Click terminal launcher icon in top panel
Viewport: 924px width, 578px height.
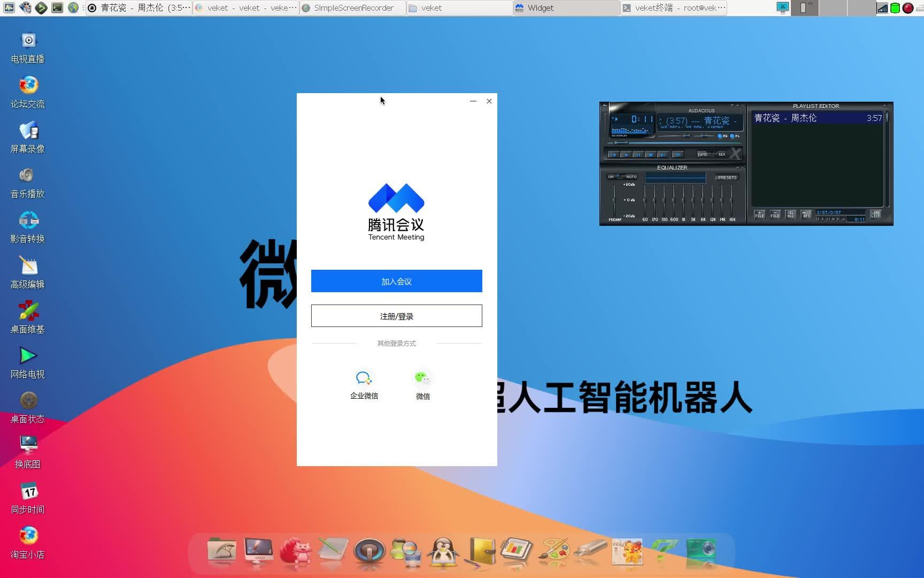click(57, 7)
